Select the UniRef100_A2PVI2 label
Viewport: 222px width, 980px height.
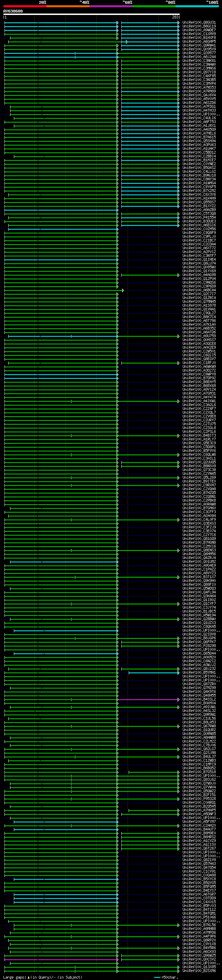199,252
